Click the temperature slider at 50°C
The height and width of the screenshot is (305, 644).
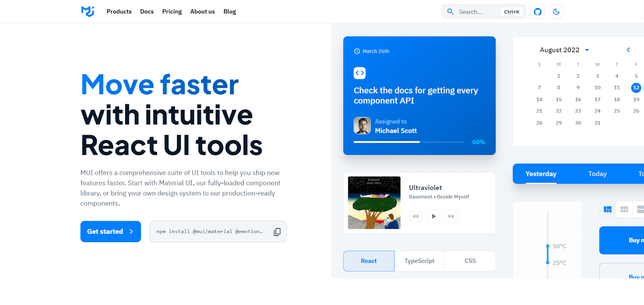tap(547, 246)
